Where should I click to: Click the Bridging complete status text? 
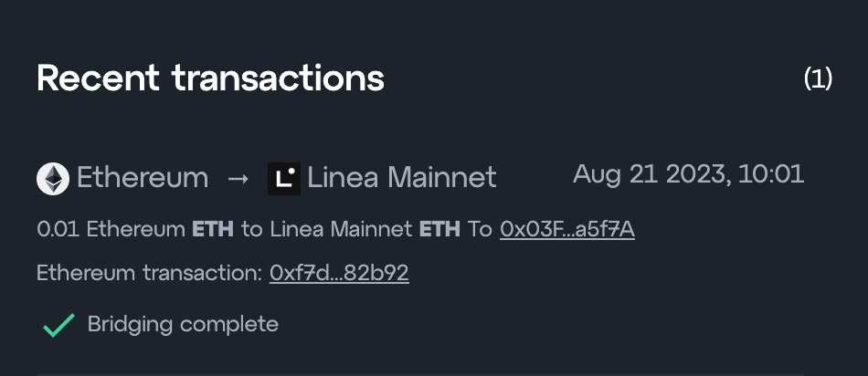(x=183, y=324)
